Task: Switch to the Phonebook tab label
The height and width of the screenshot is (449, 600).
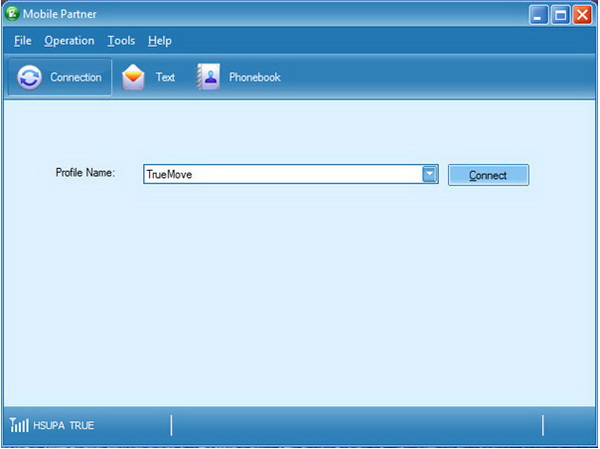Action: (255, 77)
